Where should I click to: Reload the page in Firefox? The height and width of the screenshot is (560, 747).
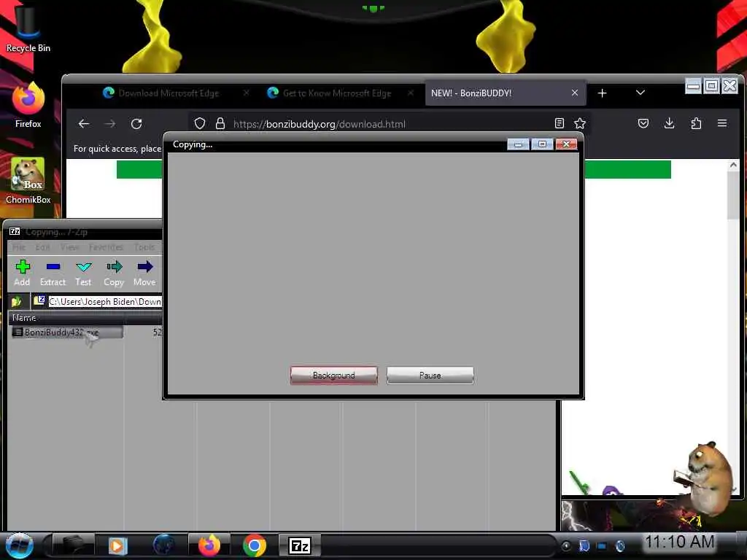[x=136, y=124]
